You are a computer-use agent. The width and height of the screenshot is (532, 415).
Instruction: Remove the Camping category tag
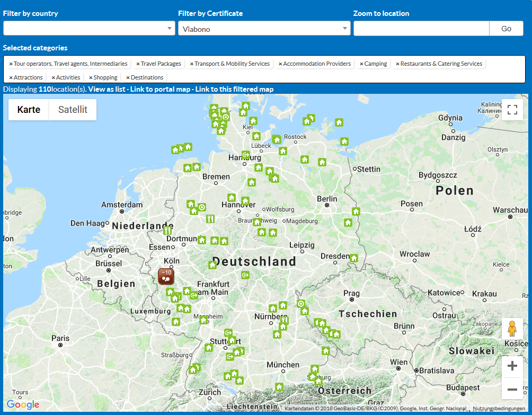point(362,64)
